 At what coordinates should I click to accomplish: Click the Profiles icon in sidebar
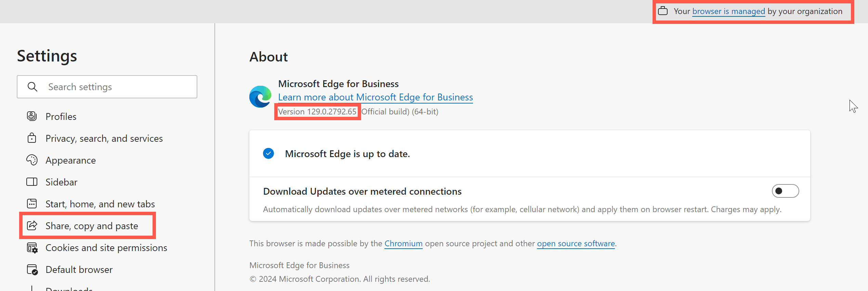pos(32,116)
